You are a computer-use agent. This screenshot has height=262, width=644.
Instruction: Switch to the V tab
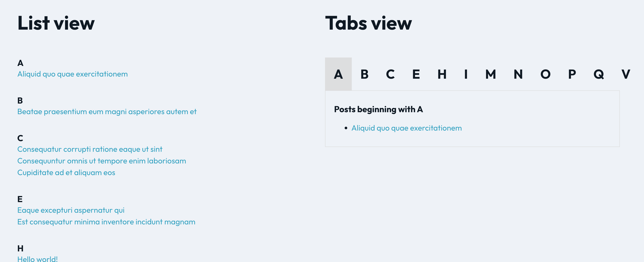[x=625, y=74]
